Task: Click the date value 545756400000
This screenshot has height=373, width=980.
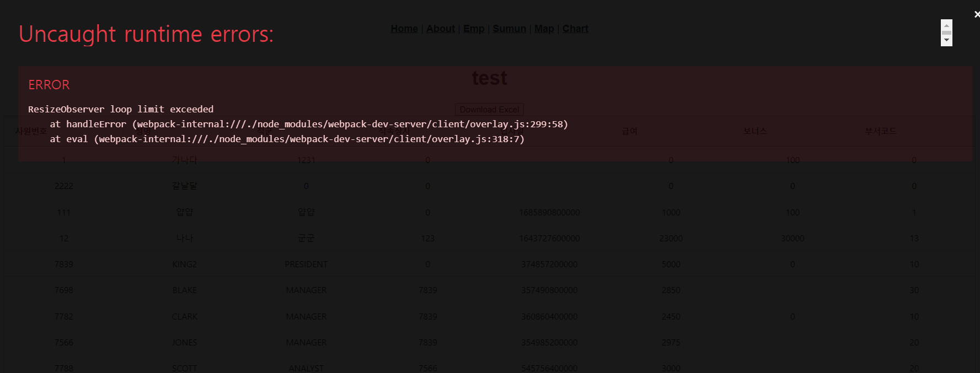Action: (549, 368)
